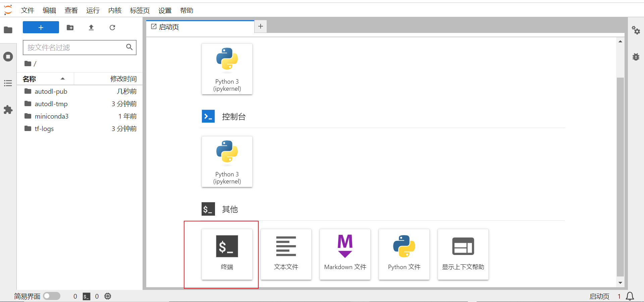This screenshot has width=644, height=302.
Task: Open the table of contents panel
Action: pyautogui.click(x=8, y=83)
